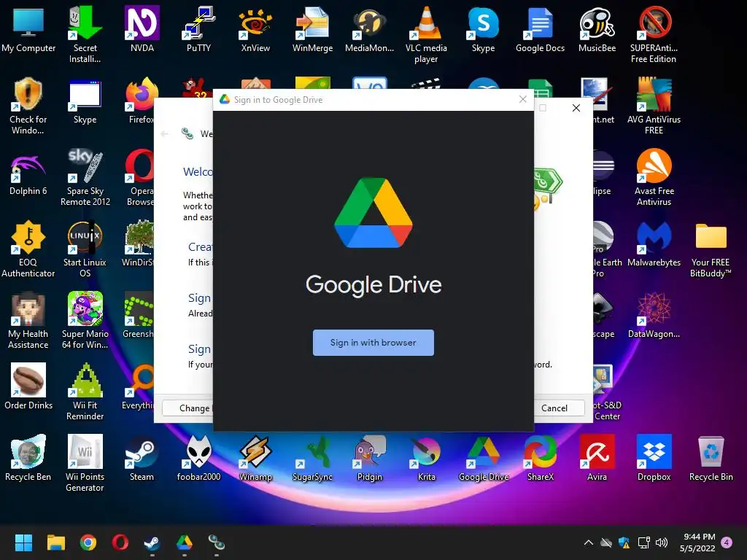Launch MusicBee desktop shortcut
747x560 pixels.
[597, 29]
